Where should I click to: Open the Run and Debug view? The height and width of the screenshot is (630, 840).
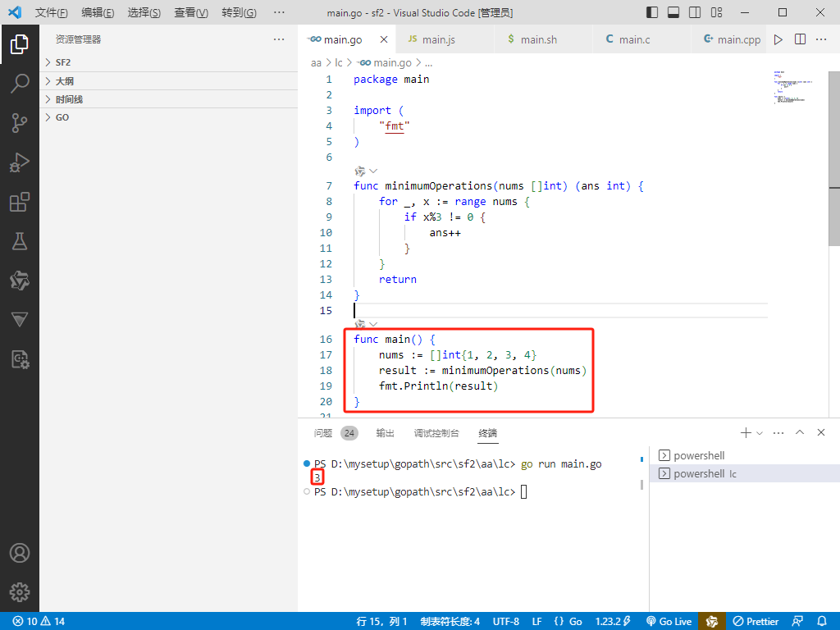click(20, 162)
